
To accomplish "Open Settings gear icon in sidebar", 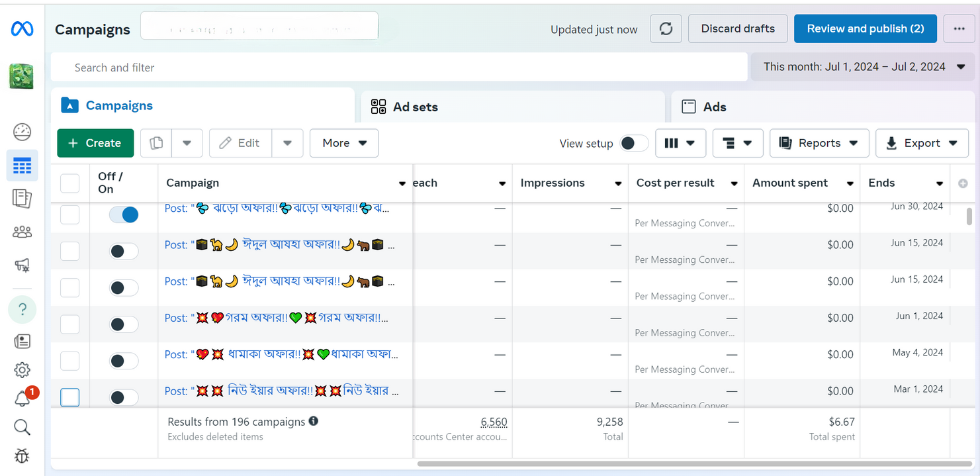I will point(22,370).
